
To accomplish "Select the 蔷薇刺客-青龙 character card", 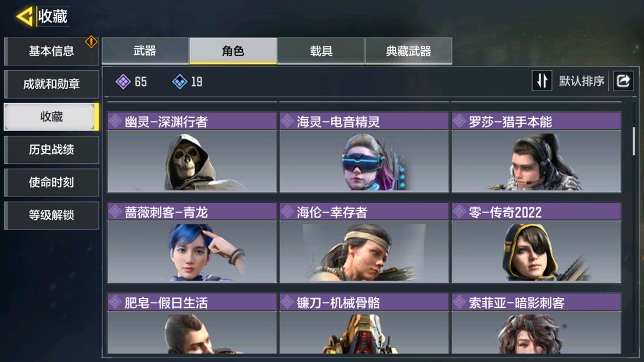I will 192,243.
